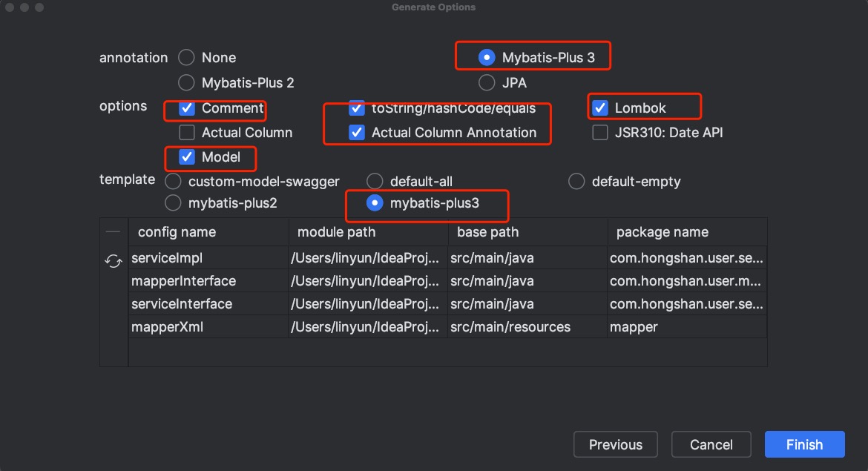The width and height of the screenshot is (868, 471).
Task: Click the module path cell of mapperXml
Action: (x=368, y=327)
